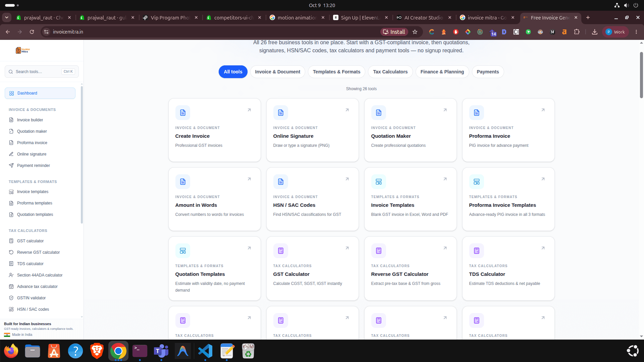Screen dimensions: 644x362
Task: Click the Install app button
Action: tap(394, 32)
